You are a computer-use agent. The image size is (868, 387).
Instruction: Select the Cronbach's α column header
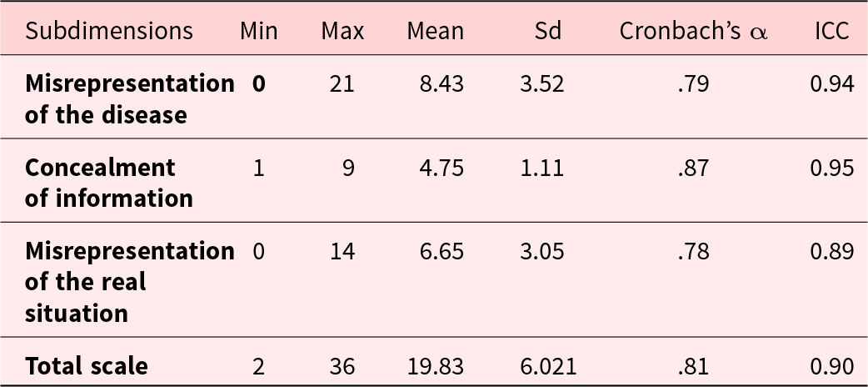[x=694, y=32]
